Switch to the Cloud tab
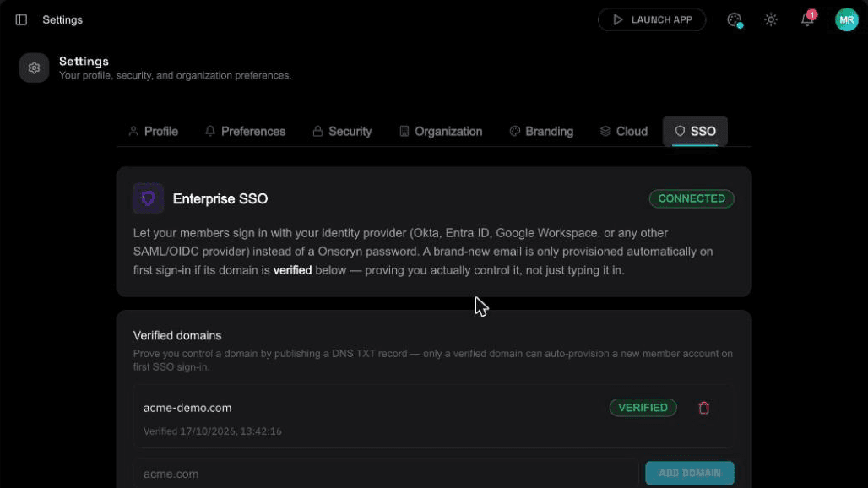Screen dimensions: 868x488 tap(624, 131)
